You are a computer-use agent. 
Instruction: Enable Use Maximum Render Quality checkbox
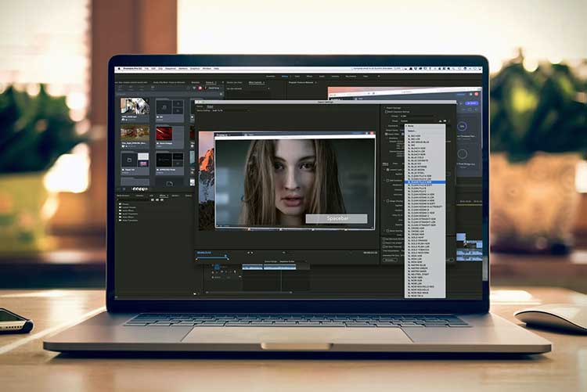click(x=385, y=238)
